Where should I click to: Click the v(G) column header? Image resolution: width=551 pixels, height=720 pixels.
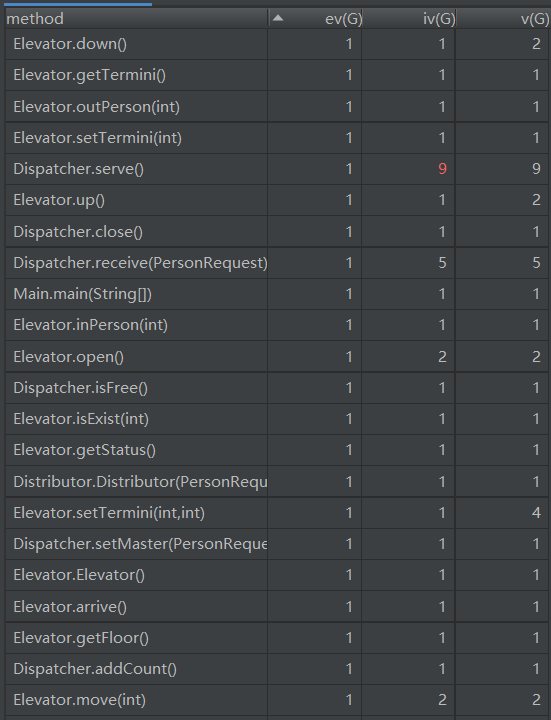503,18
